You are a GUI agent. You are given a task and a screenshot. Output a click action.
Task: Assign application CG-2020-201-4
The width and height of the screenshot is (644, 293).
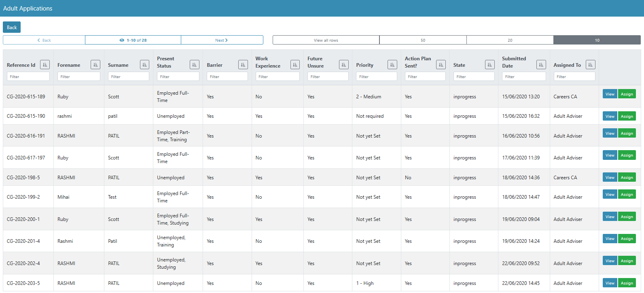click(627, 238)
